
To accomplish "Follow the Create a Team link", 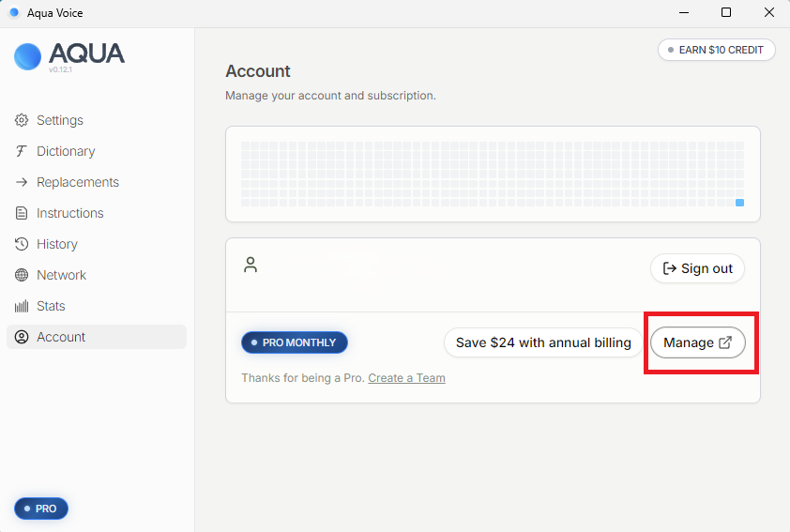I will point(406,378).
